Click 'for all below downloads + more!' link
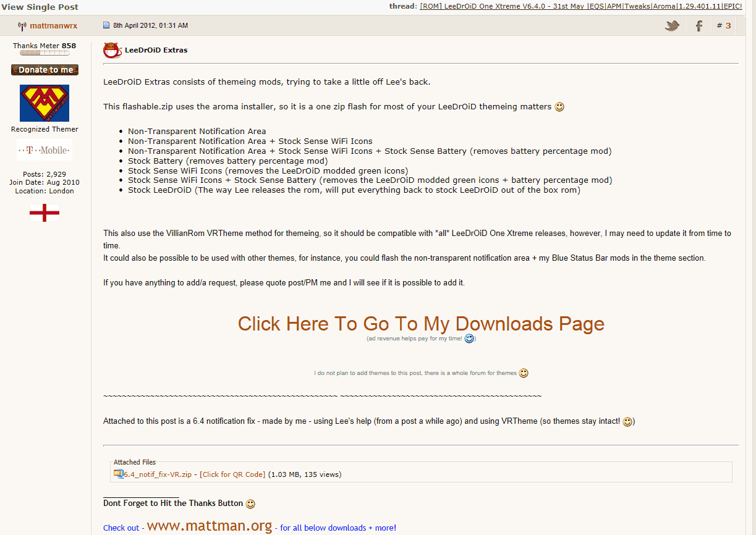 coord(338,528)
